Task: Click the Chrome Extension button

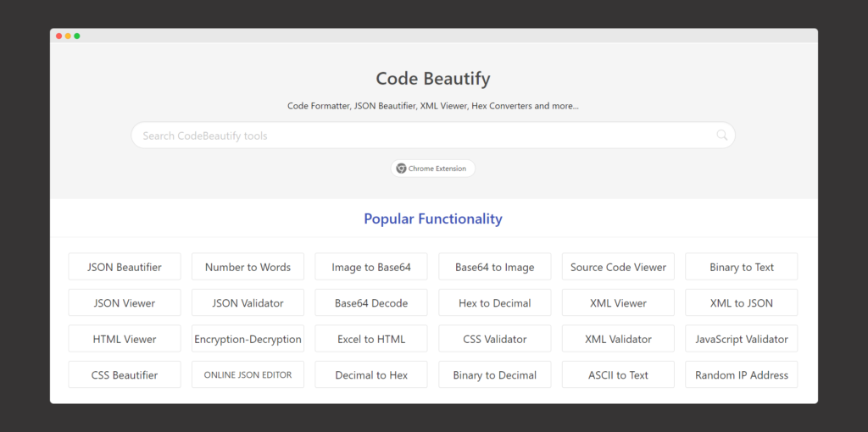Action: pyautogui.click(x=433, y=169)
